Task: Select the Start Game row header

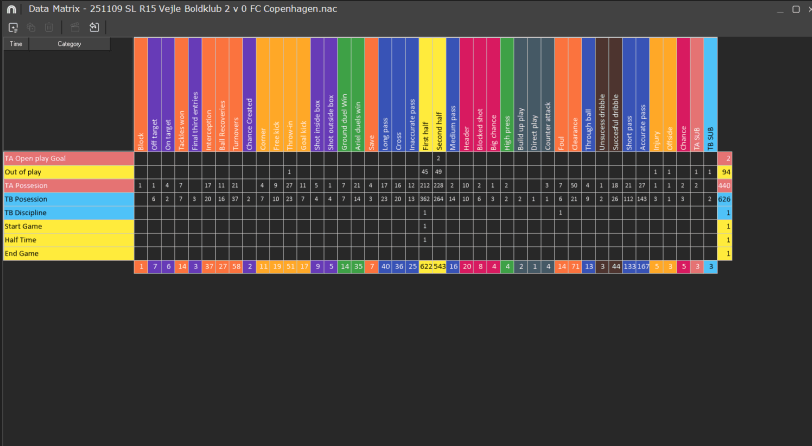Action: click(69, 226)
